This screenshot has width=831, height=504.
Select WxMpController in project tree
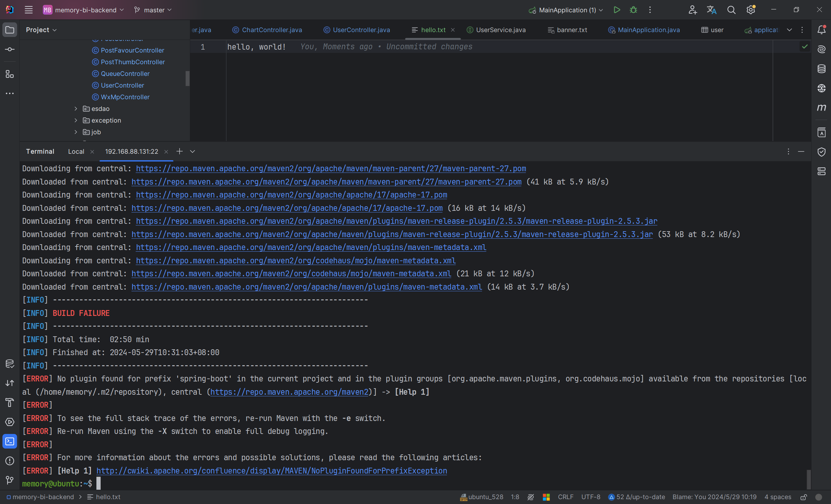click(121, 97)
